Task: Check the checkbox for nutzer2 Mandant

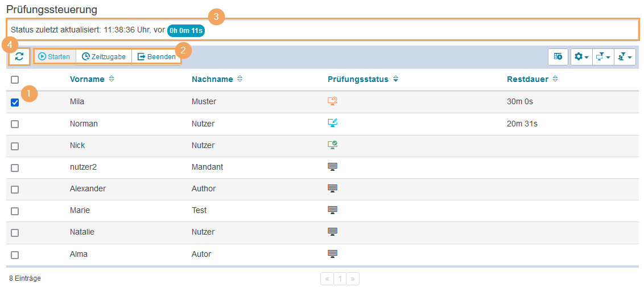Action: [15, 168]
